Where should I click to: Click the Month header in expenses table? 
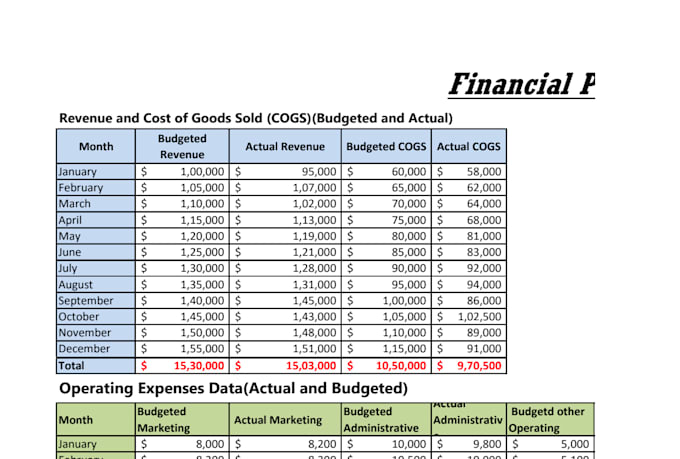pos(96,420)
